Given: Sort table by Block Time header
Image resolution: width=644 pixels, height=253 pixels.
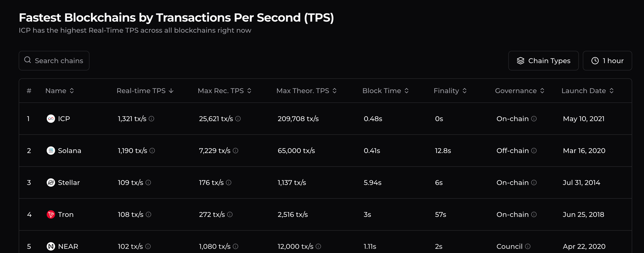Looking at the screenshot, I should click(x=385, y=91).
